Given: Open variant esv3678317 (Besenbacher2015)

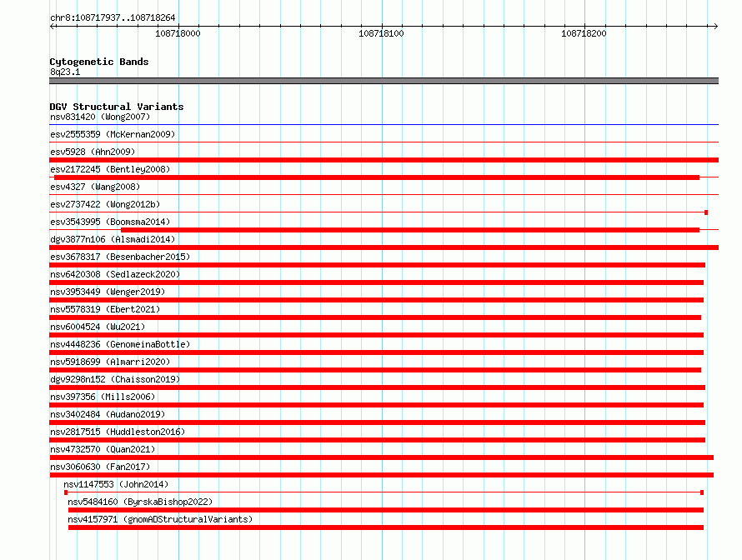Looking at the screenshot, I should pyautogui.click(x=120, y=257).
